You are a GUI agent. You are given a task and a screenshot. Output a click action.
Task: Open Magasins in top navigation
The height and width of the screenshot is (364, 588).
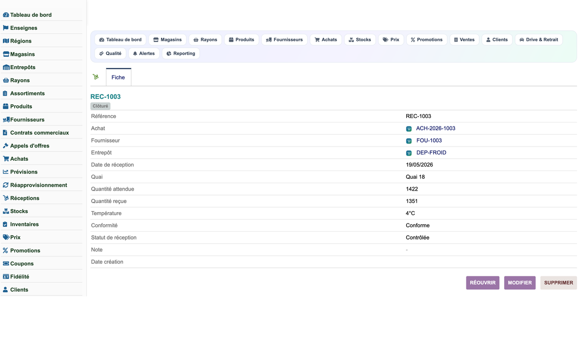coord(168,40)
